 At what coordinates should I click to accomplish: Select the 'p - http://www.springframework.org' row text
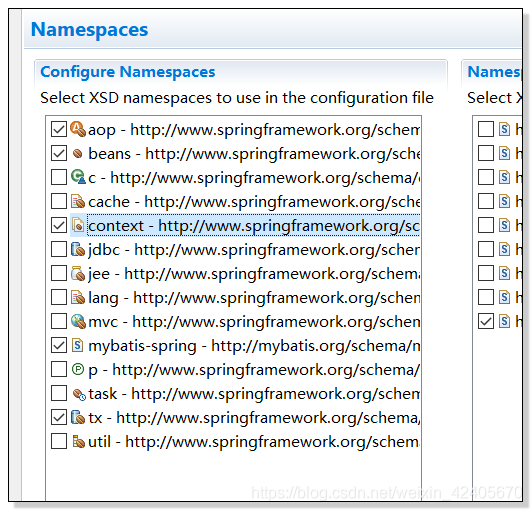point(254,370)
